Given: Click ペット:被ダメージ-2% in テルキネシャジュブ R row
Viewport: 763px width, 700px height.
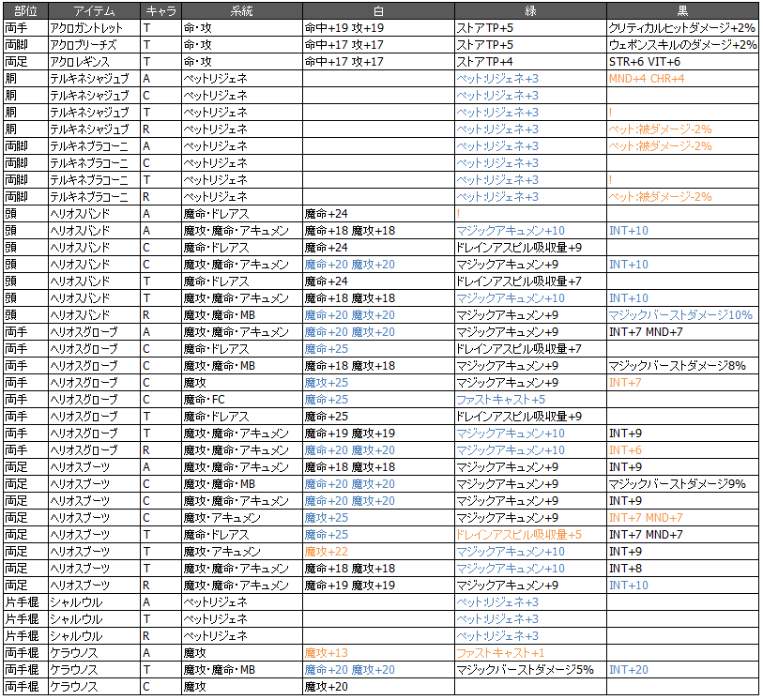Looking at the screenshot, I should 682,129.
